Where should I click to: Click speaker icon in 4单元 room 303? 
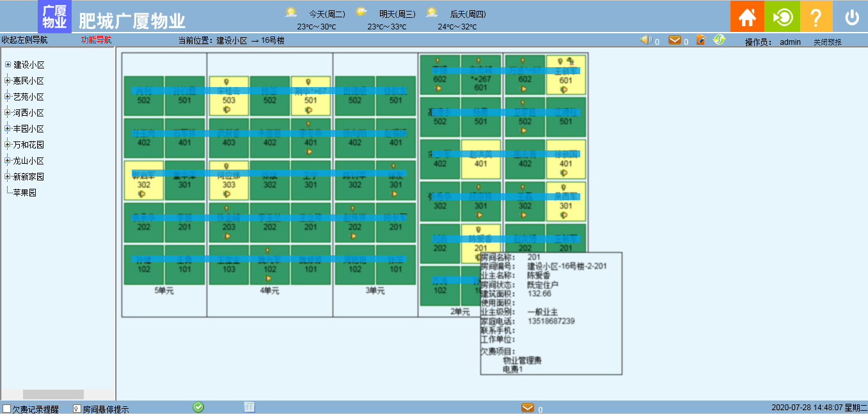(227, 195)
